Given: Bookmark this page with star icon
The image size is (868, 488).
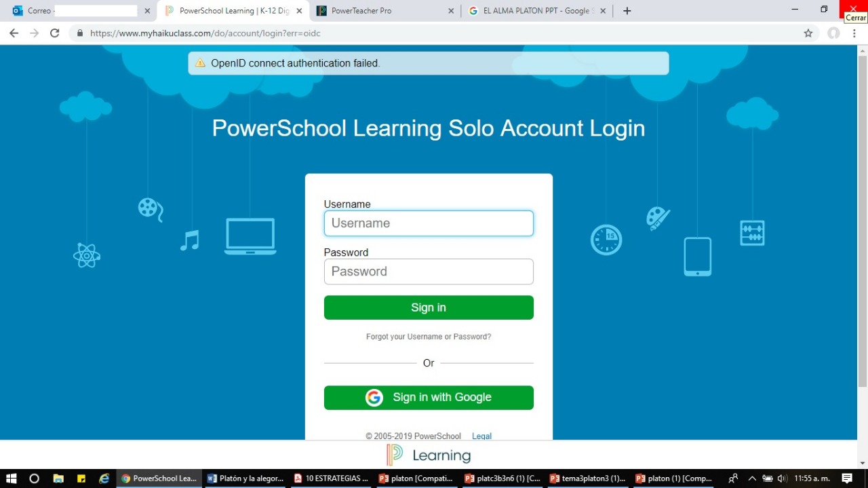Looking at the screenshot, I should pos(808,33).
